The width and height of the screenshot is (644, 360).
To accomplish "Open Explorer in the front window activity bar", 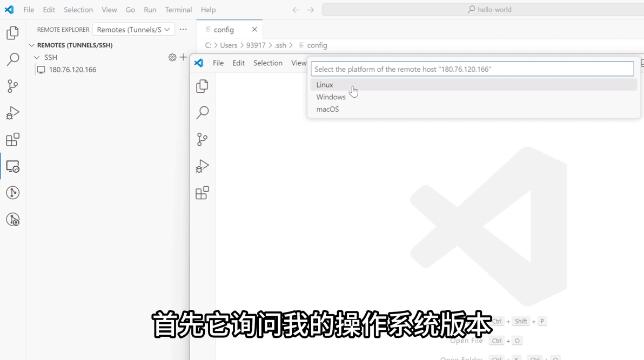I will click(202, 86).
